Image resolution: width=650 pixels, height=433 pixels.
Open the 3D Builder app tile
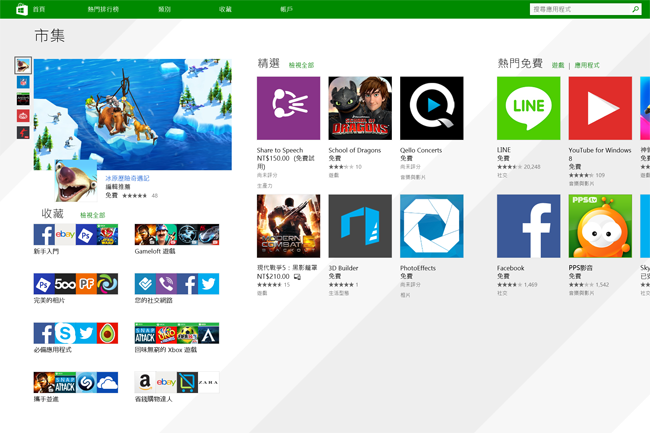(x=360, y=226)
